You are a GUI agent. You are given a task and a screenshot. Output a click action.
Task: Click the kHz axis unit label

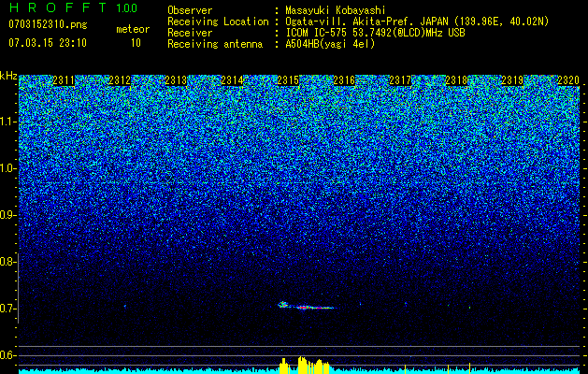point(8,76)
